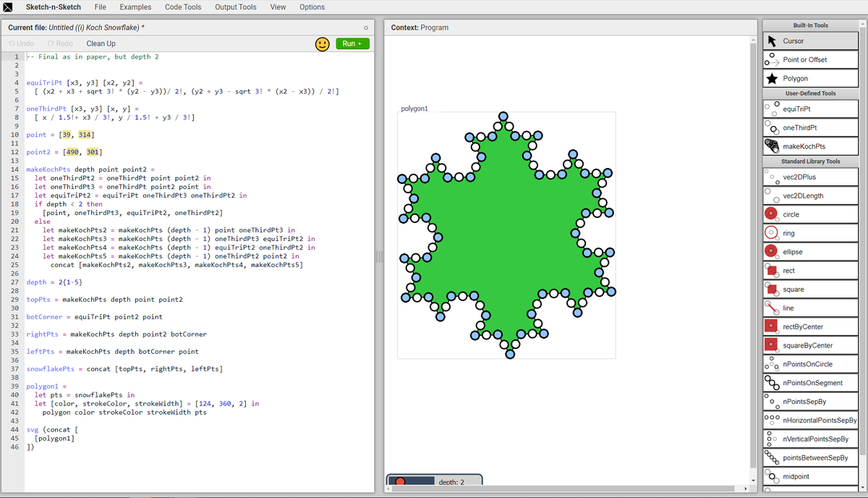This screenshot has width=868, height=498.
Task: Click the Sketch-n-Sketch logo icon
Action: (x=7, y=7)
